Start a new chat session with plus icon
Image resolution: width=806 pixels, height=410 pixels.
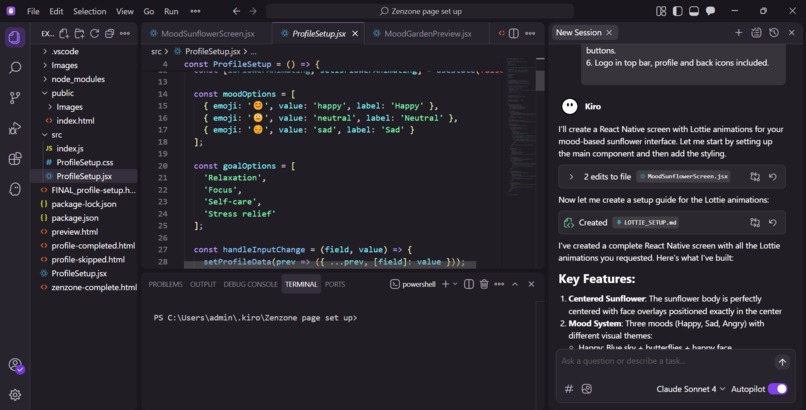tap(739, 32)
